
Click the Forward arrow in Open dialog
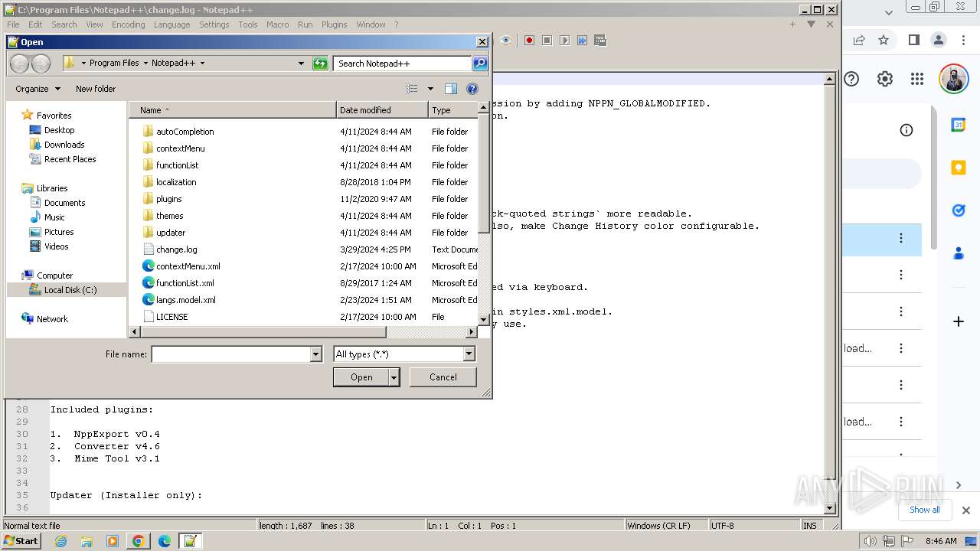[x=41, y=64]
